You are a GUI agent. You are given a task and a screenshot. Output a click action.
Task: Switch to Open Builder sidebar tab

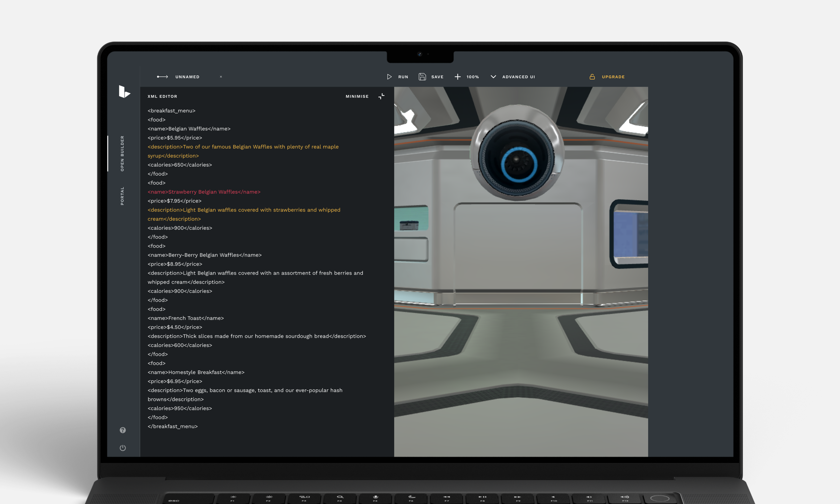(122, 154)
